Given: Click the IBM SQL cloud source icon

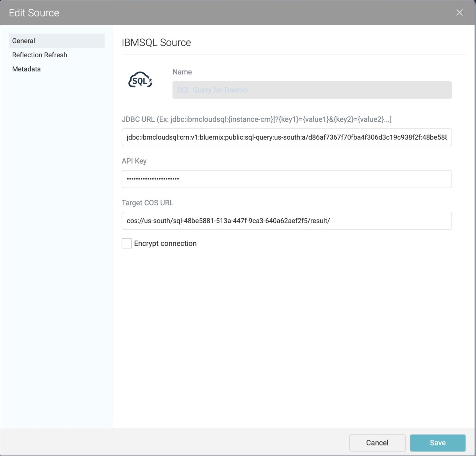Looking at the screenshot, I should pos(140,80).
